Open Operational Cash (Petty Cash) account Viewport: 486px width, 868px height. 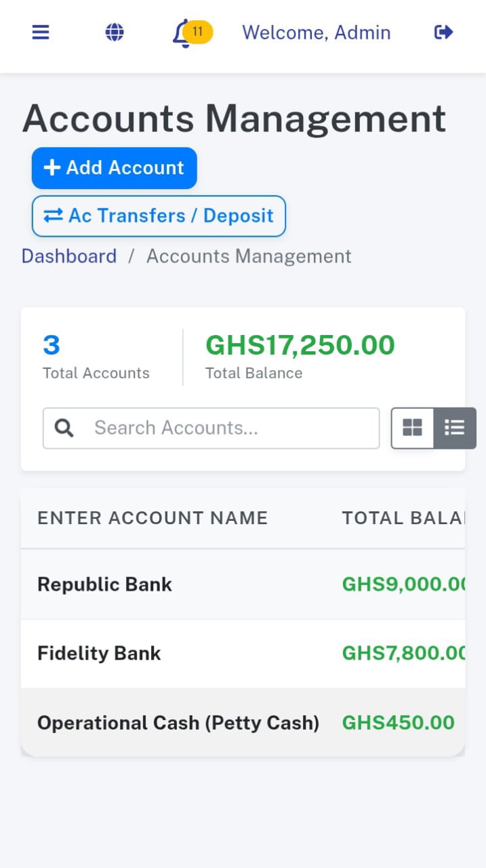click(178, 722)
